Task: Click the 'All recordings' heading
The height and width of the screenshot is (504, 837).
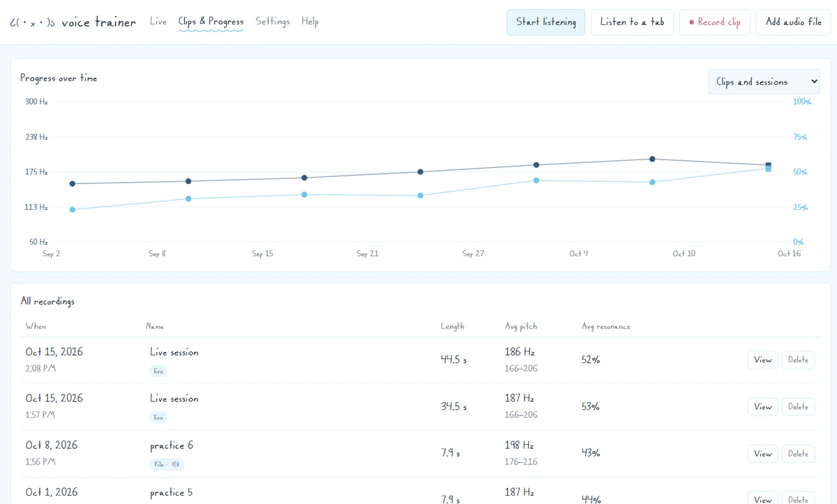Action: (47, 302)
